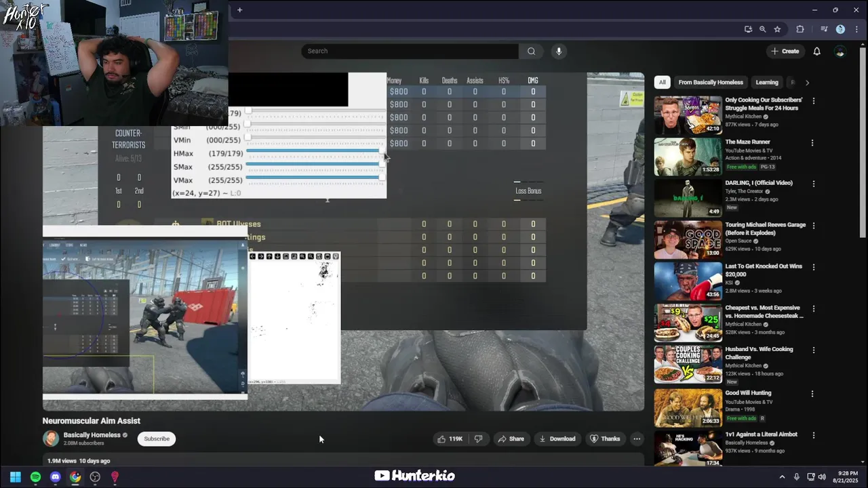The height and width of the screenshot is (488, 868).
Task: Open the Good Will Hunting title
Action: 748,393
